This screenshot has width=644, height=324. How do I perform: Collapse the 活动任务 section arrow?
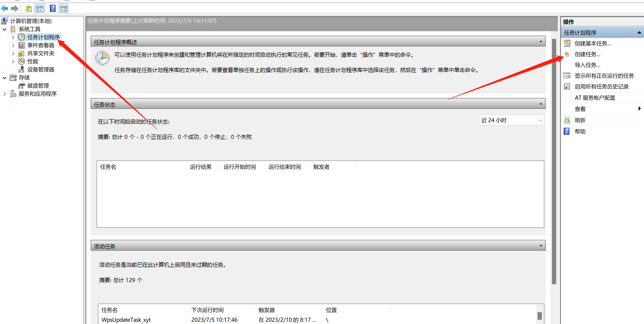[x=541, y=246]
